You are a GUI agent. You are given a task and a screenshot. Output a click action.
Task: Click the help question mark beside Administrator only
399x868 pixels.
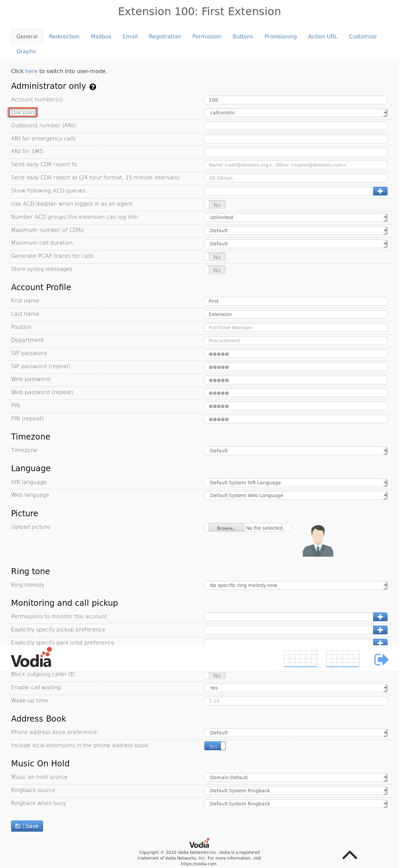point(93,87)
